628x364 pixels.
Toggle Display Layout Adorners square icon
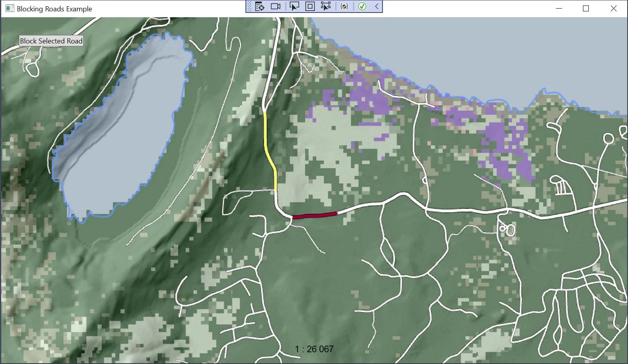tap(310, 6)
